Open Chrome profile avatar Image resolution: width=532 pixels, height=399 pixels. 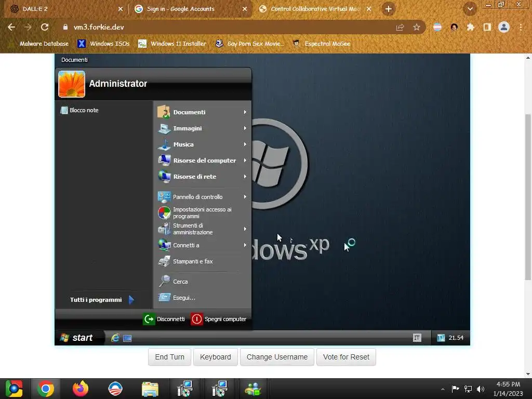pos(504,27)
